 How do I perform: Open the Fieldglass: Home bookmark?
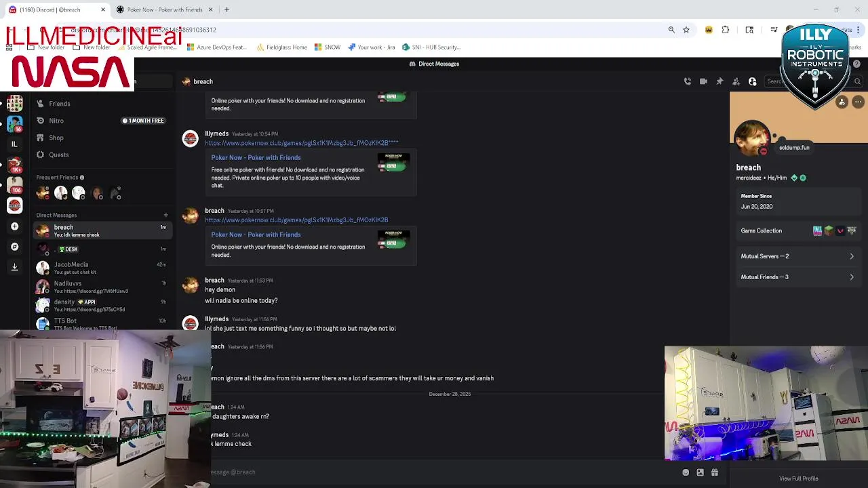[281, 47]
